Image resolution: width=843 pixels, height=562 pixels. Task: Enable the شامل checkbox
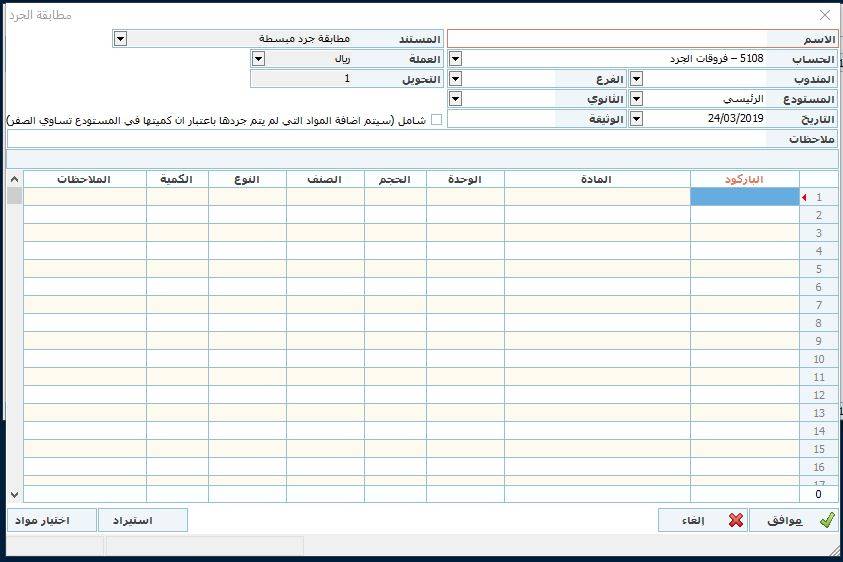tap(437, 119)
